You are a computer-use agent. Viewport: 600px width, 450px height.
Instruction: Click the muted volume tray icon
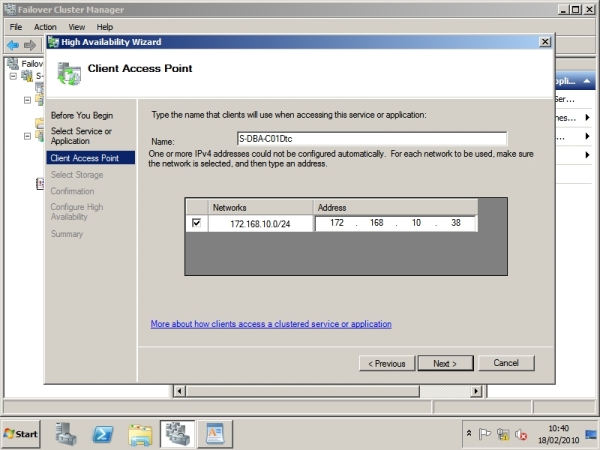pyautogui.click(x=520, y=434)
